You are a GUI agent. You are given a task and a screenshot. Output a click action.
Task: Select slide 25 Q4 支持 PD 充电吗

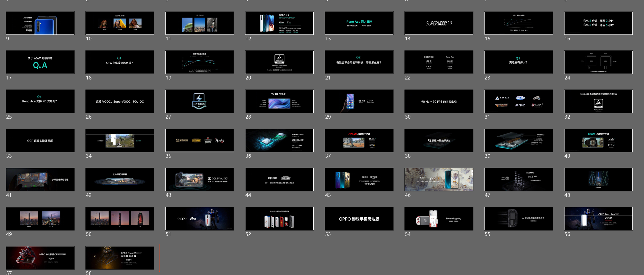click(40, 101)
